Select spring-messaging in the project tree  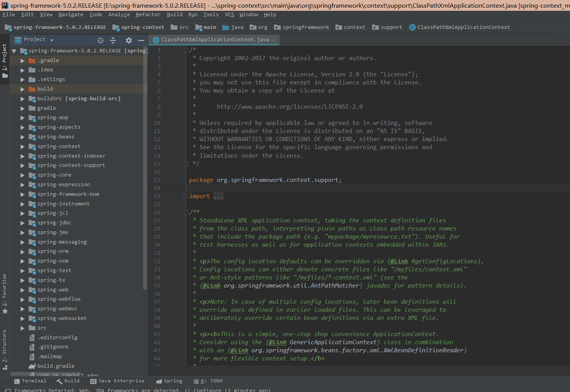coord(62,242)
